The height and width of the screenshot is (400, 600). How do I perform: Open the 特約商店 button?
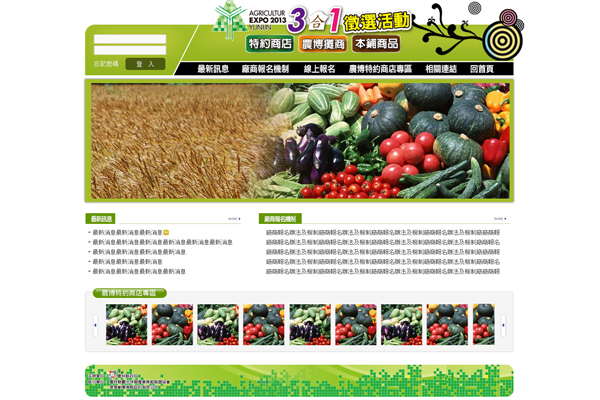pyautogui.click(x=270, y=44)
